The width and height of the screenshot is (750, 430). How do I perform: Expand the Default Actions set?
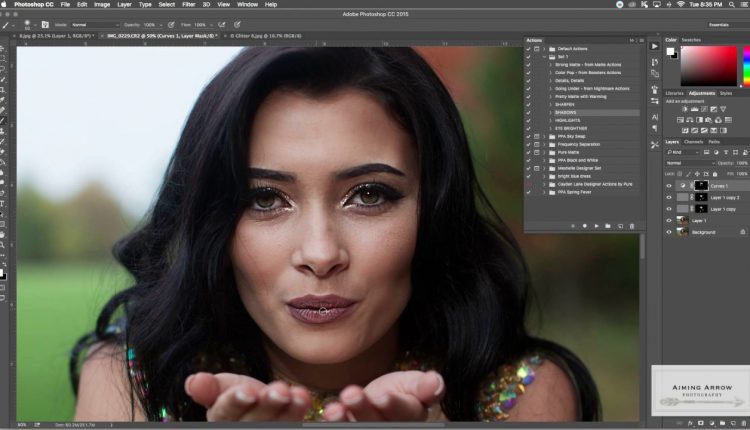click(x=544, y=49)
